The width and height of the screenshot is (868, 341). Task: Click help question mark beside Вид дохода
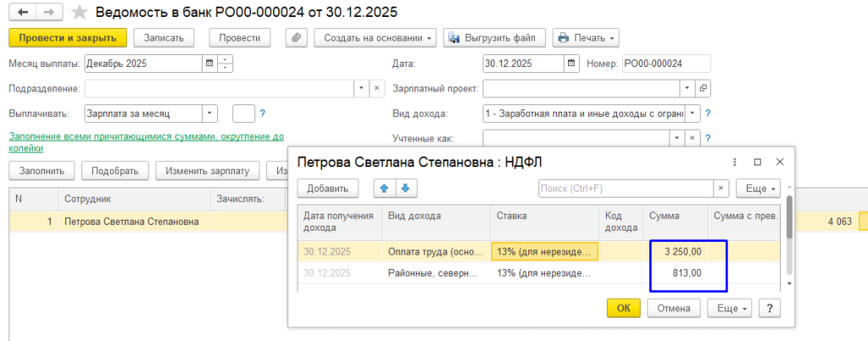pos(707,114)
